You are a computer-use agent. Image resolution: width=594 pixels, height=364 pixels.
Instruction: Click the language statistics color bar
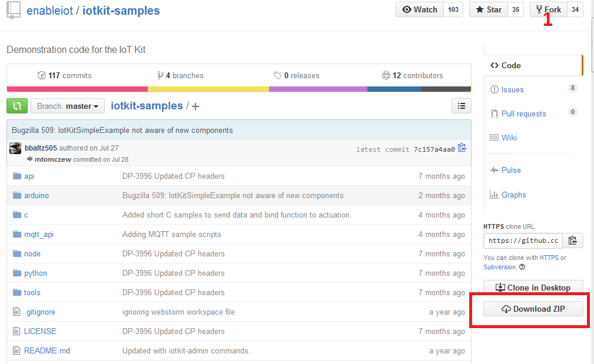tap(238, 89)
